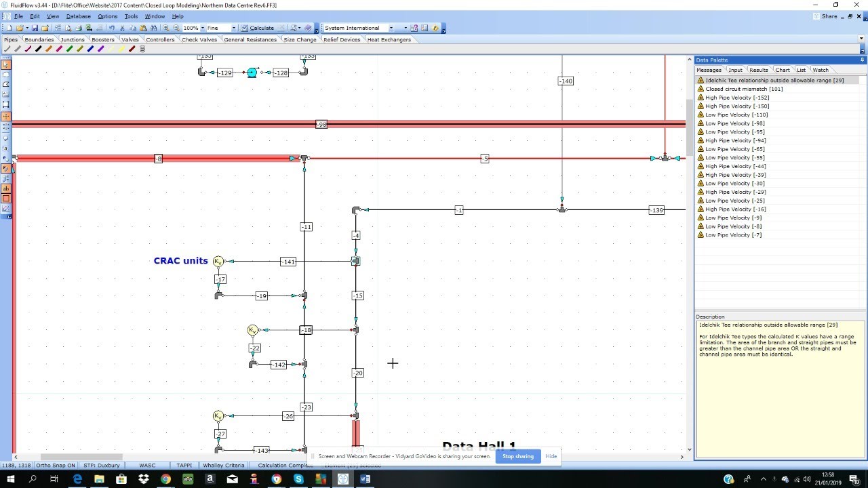Switch to the Junctions component tab
This screenshot has height=488, width=868.
tap(73, 39)
